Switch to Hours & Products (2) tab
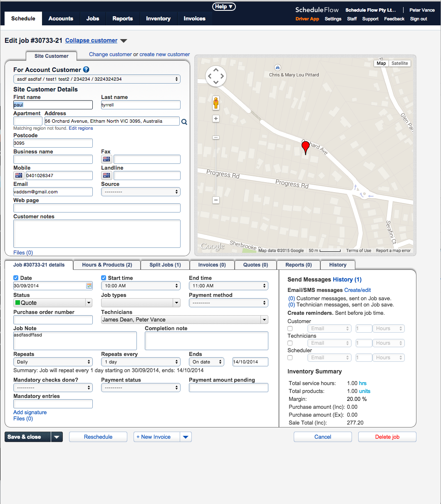Viewport: 441px width, 504px height. point(107,265)
